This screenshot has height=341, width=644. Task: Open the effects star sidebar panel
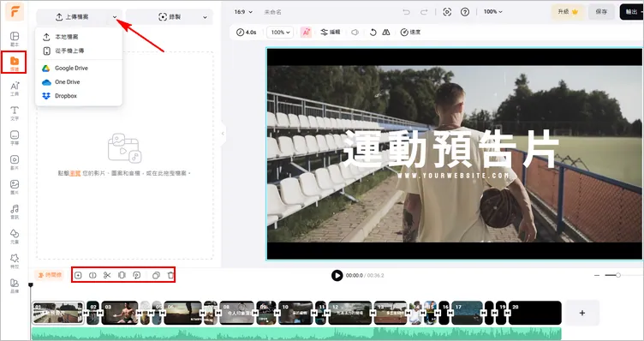tap(15, 260)
